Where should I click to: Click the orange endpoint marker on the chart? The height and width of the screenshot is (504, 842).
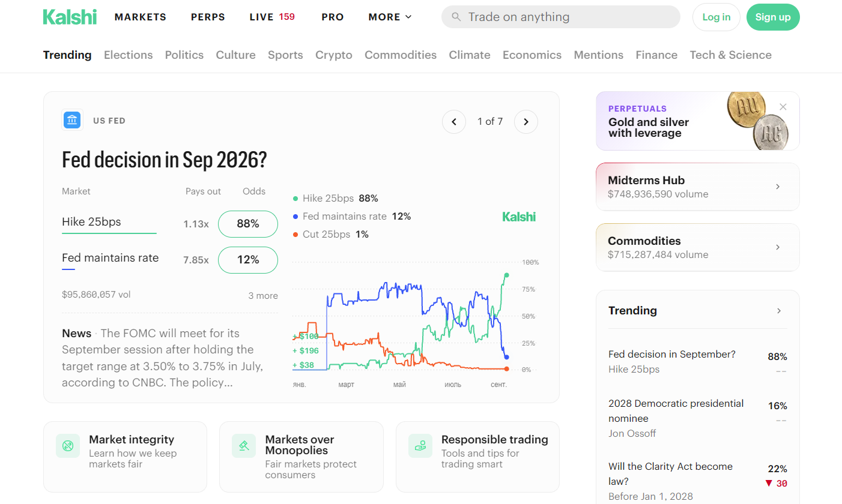click(507, 369)
